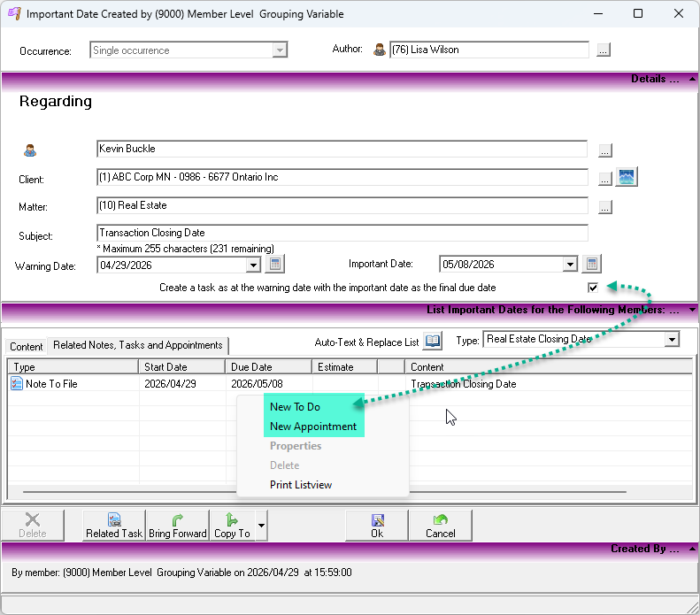
Task: Click the created by member text line
Action: click(x=181, y=573)
